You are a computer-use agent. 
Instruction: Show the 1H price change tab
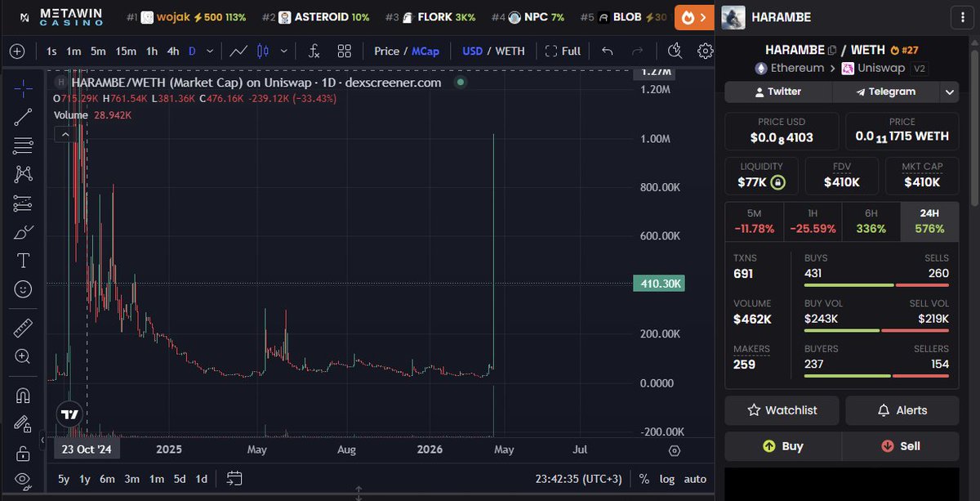(813, 221)
